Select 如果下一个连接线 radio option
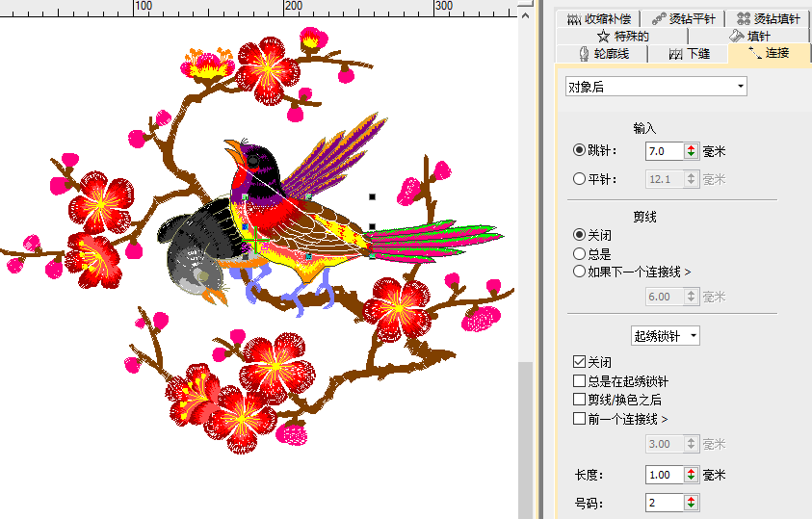This screenshot has height=519, width=812. [579, 272]
